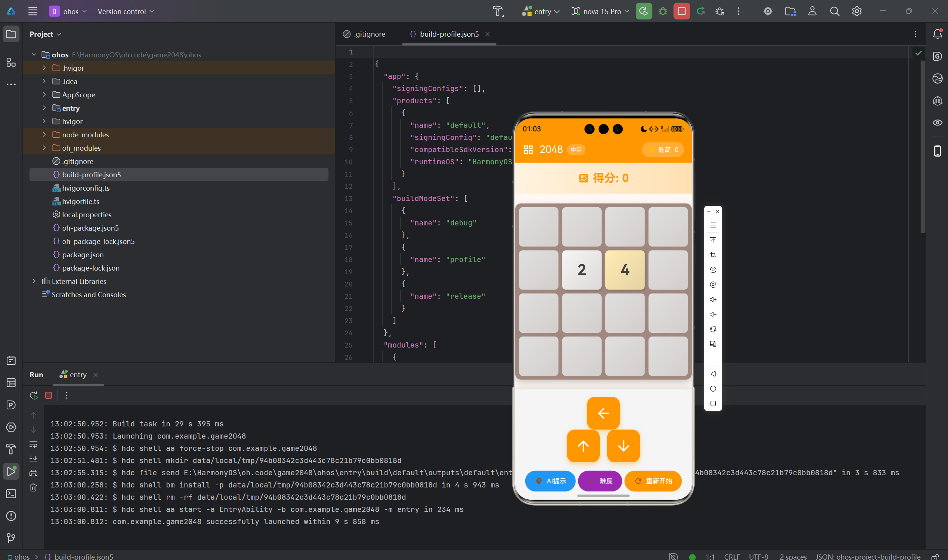Click the Search magnifier in top bar
Viewport: 948px width, 560px height.
click(x=834, y=11)
